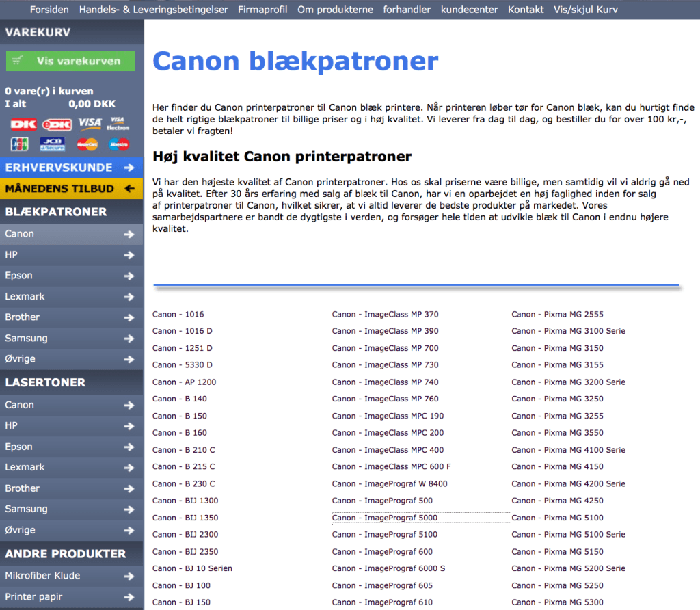Click the MasterCard logo
700x610 pixels.
click(87, 144)
